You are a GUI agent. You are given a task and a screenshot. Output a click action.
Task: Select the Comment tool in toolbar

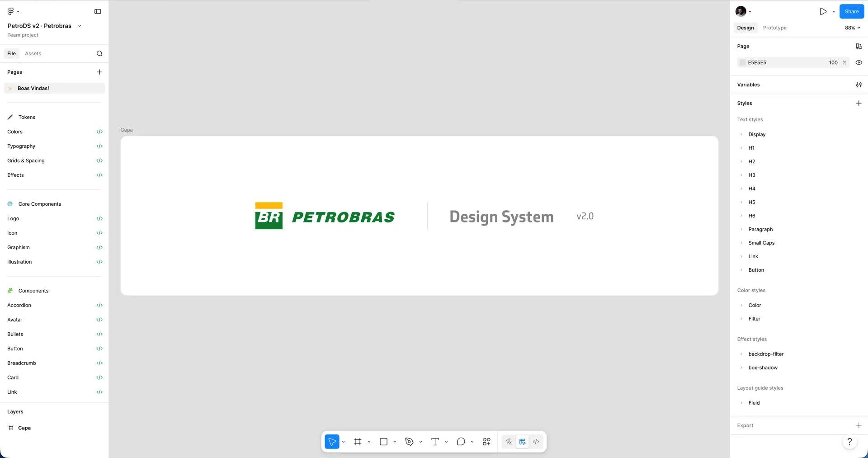coord(461,442)
